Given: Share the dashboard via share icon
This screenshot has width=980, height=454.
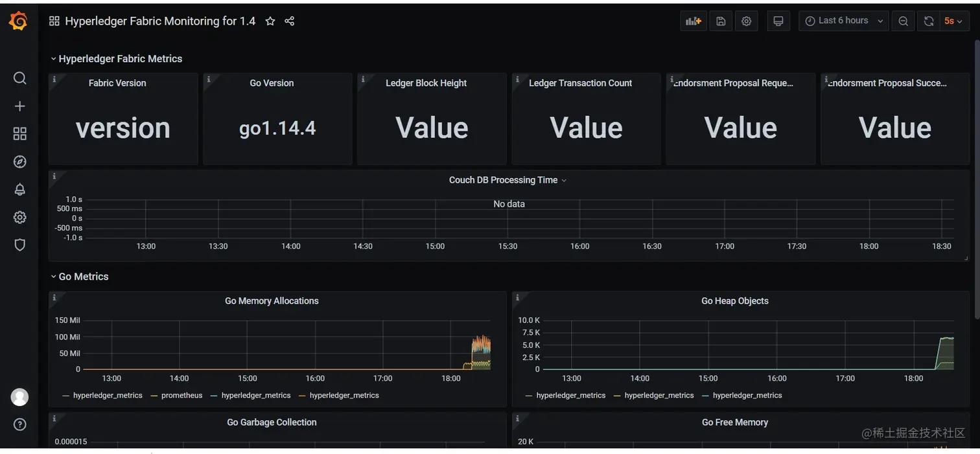Looking at the screenshot, I should pyautogui.click(x=290, y=21).
